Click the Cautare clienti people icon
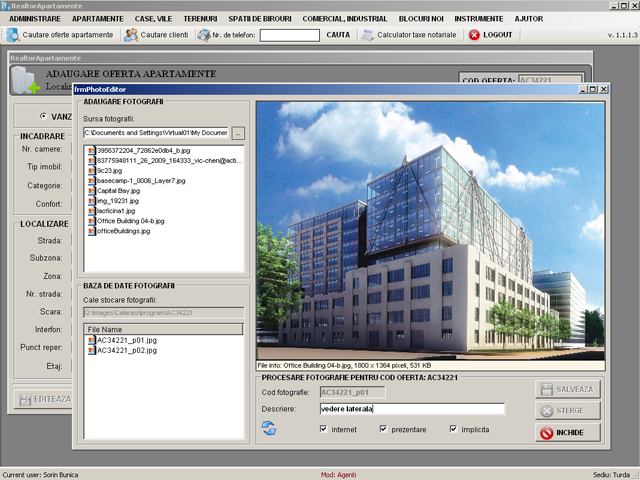This screenshot has height=480, width=640. click(x=131, y=35)
